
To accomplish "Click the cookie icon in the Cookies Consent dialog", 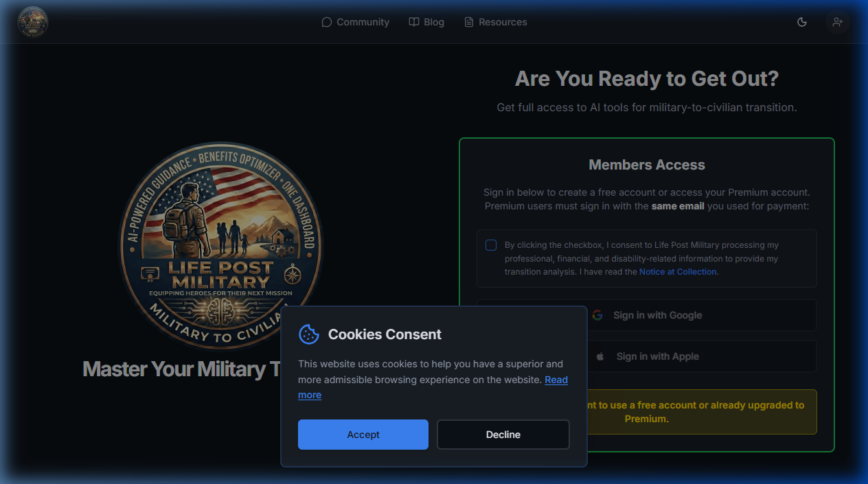I will (309, 334).
